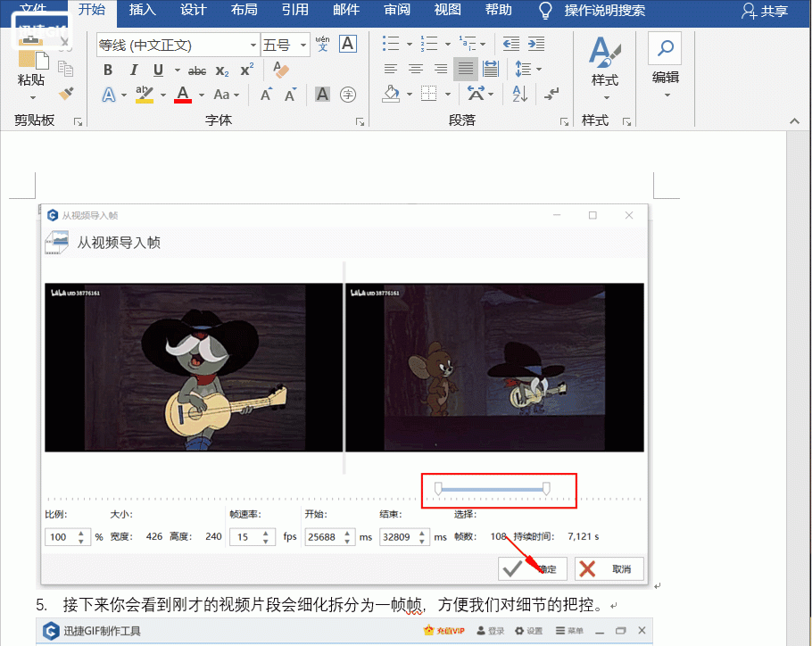Apply bulleted list
The image size is (812, 646).
[391, 44]
